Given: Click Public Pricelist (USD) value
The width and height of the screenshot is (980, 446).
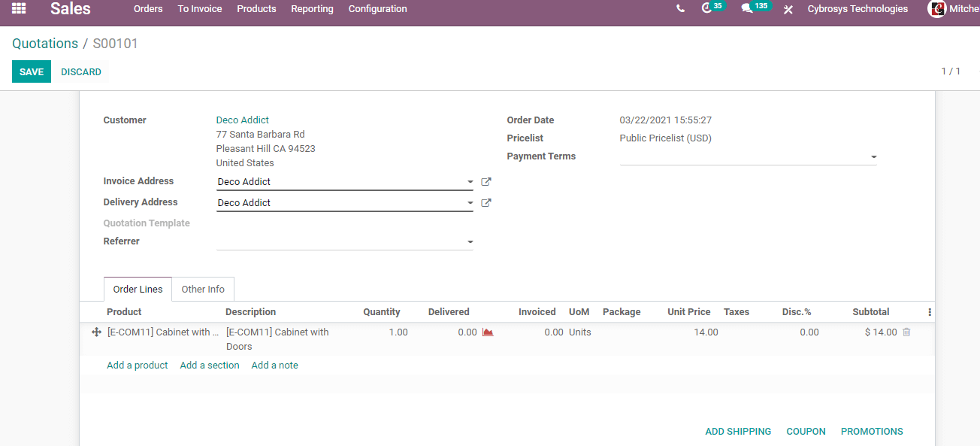Looking at the screenshot, I should tap(666, 138).
